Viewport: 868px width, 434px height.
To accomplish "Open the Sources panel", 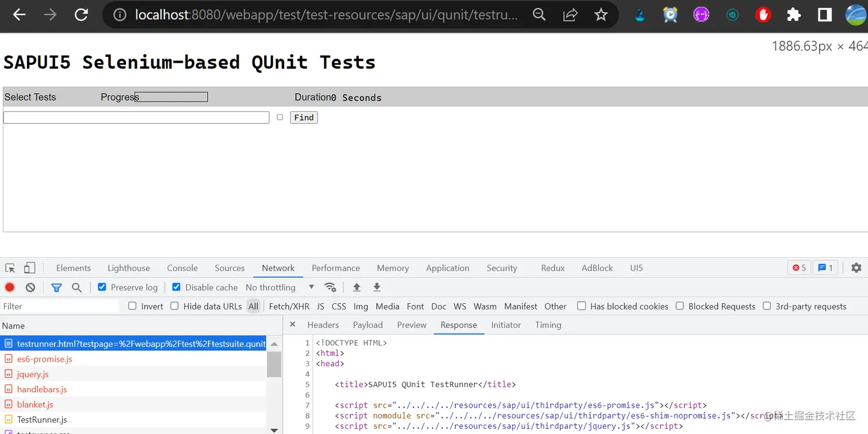I will tap(230, 268).
